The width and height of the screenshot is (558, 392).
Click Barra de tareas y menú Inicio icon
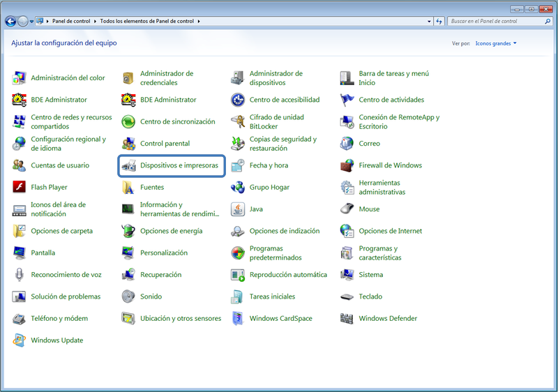pyautogui.click(x=347, y=78)
